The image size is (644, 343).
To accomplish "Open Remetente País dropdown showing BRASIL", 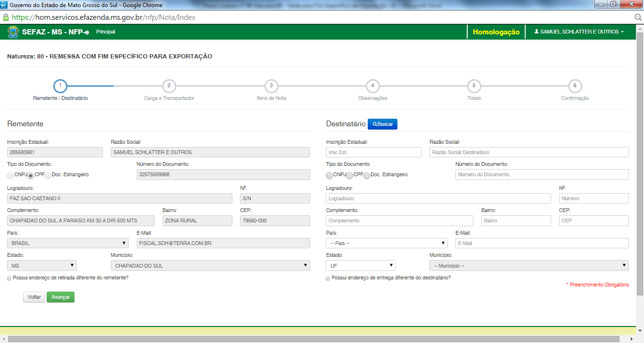I will click(x=68, y=243).
